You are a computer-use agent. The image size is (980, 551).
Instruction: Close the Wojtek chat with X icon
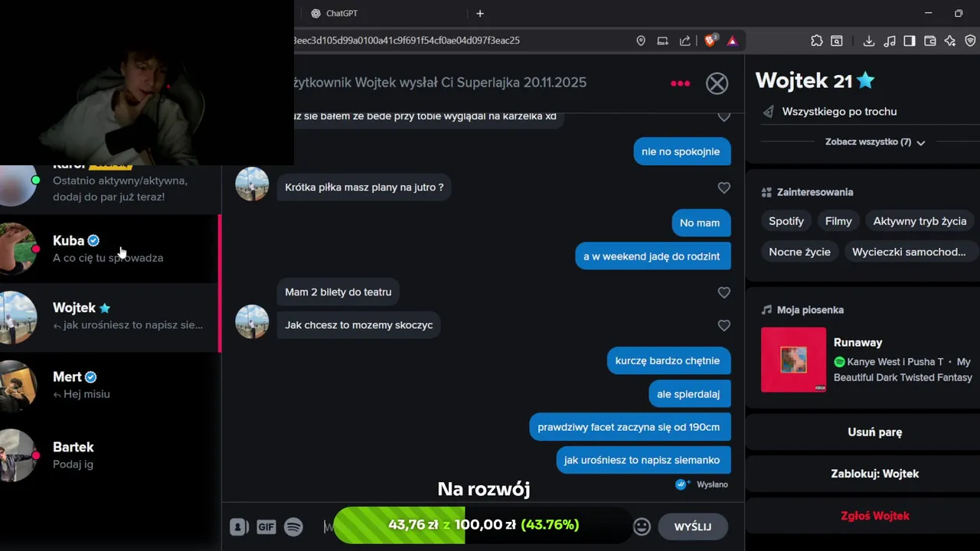717,83
